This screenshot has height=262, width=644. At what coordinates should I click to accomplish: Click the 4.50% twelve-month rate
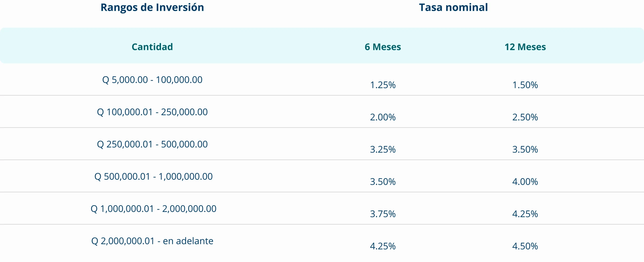[x=525, y=246]
